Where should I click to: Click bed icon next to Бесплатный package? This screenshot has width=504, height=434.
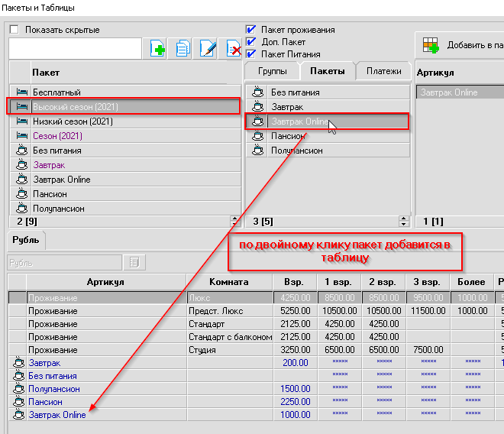(21, 92)
